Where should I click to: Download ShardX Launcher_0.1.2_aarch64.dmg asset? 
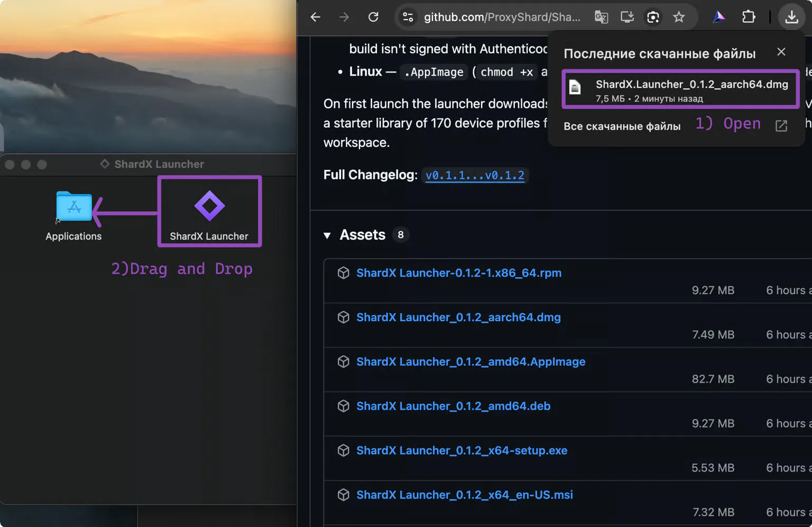(458, 317)
